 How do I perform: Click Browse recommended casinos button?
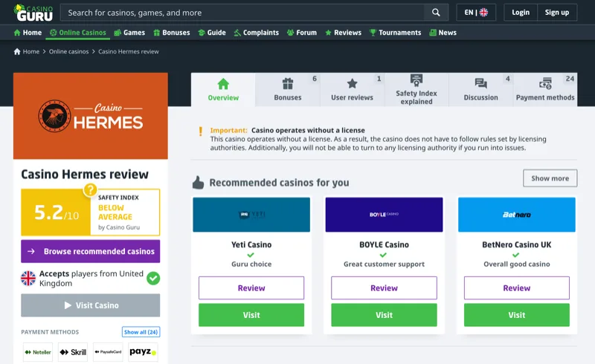tap(90, 251)
